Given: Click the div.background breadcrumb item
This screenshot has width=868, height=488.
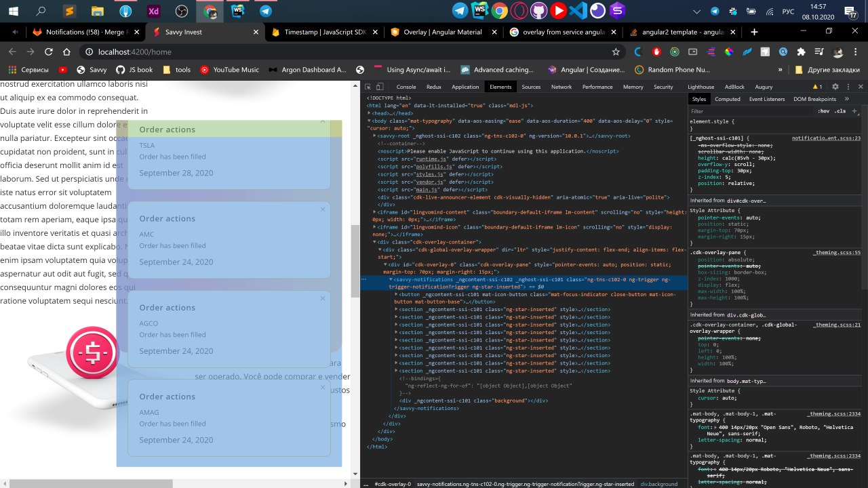Looking at the screenshot, I should pos(659,484).
